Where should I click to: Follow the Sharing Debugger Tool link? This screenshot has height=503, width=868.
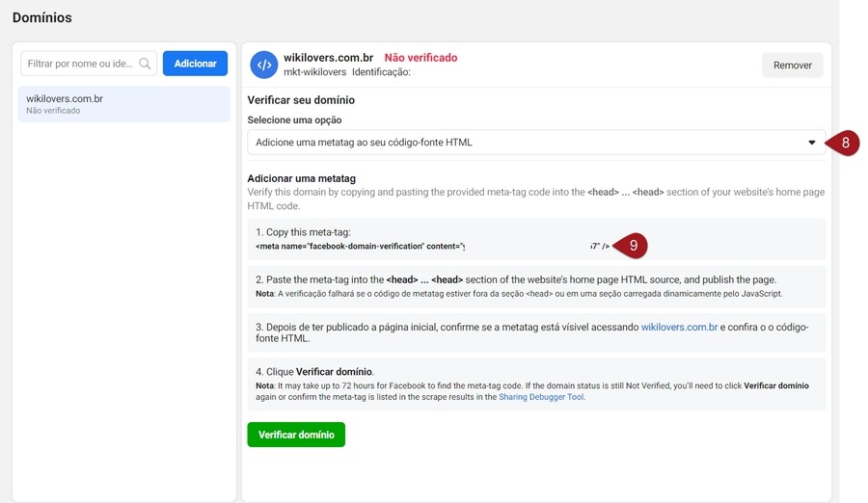(541, 397)
